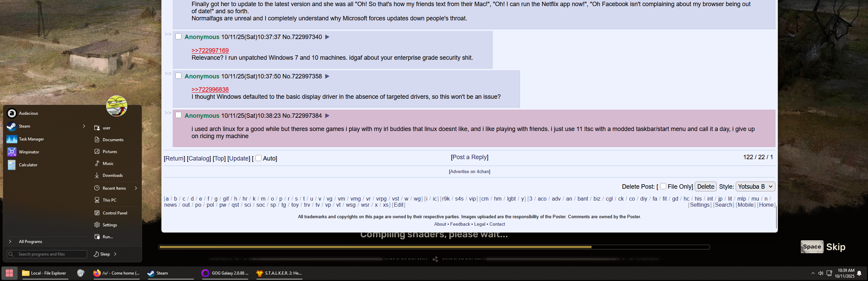
Task: Launch Winpinator from the start menu
Action: 46,152
